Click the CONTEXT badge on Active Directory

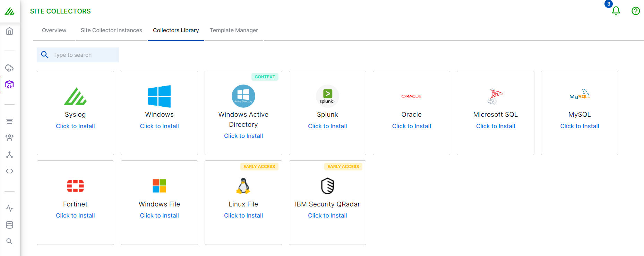[x=265, y=77]
